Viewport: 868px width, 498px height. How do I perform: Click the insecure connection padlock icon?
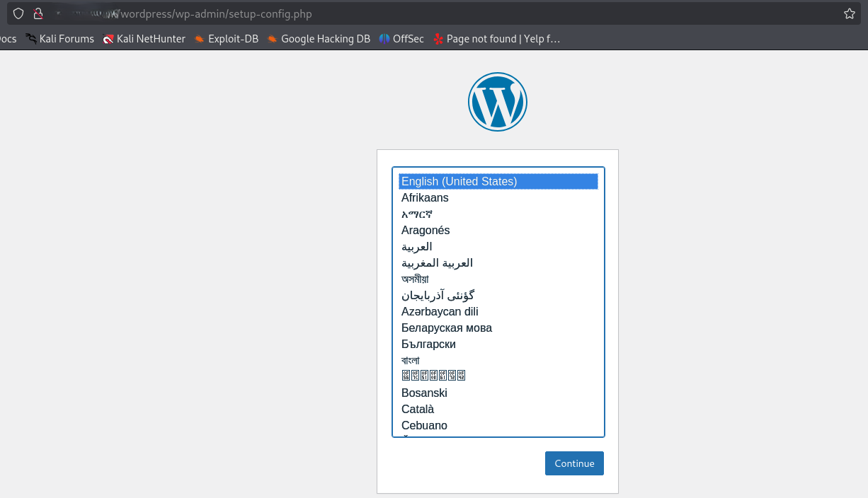pos(38,13)
